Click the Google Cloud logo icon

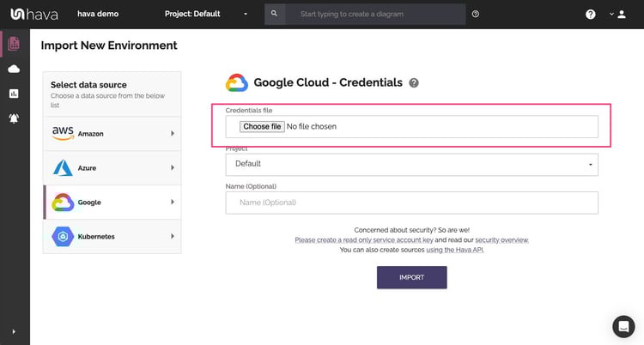237,82
